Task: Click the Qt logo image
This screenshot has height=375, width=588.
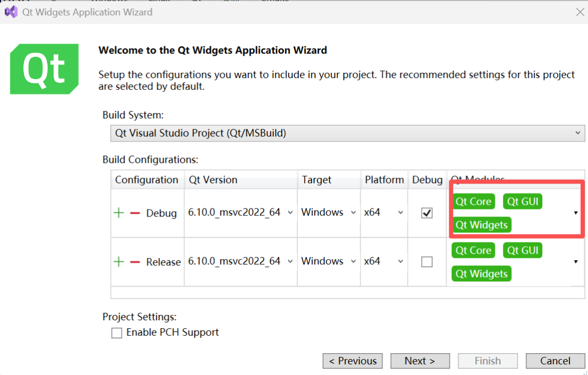Action: coord(44,69)
